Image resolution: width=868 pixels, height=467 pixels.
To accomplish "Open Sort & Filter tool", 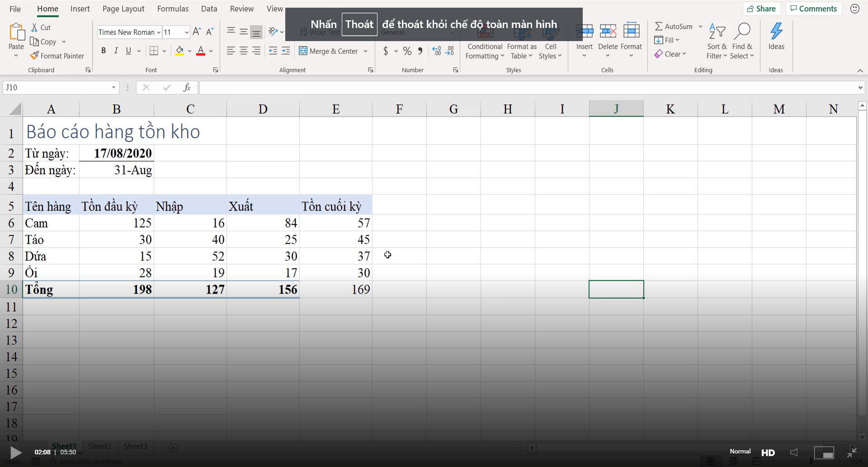I will 717,41.
